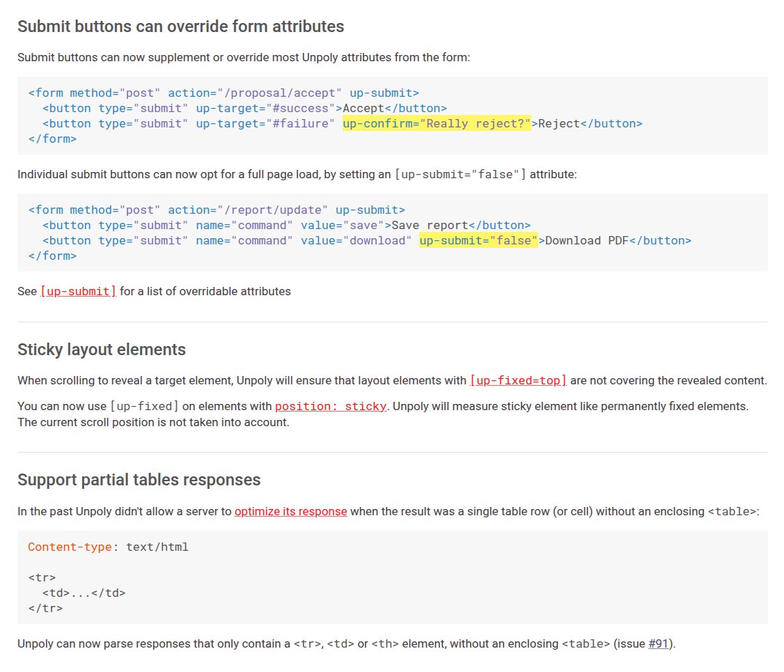The width and height of the screenshot is (784, 672).
Task: Click the 'Sticky layout elements' heading
Action: [102, 350]
